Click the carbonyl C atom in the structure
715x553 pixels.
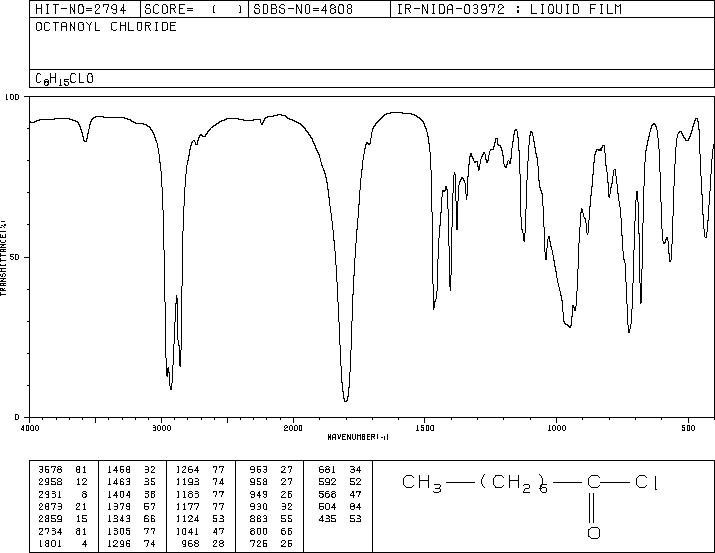pyautogui.click(x=594, y=482)
